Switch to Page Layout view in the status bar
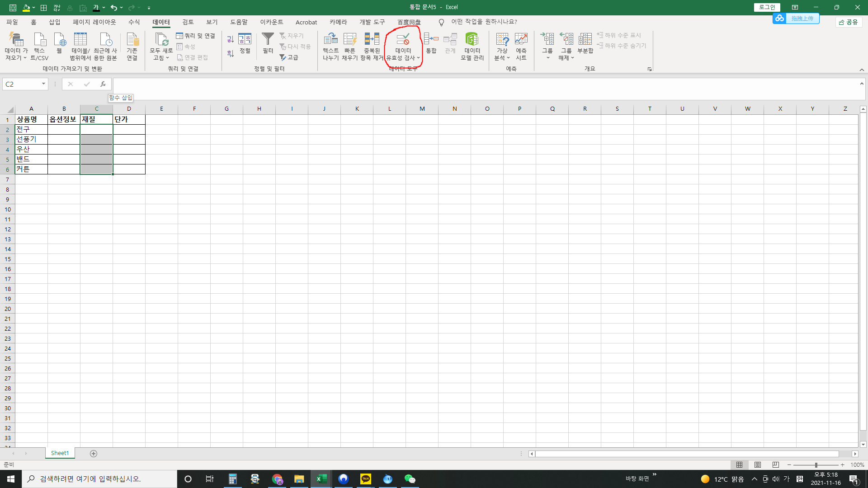868x488 pixels. click(x=758, y=465)
